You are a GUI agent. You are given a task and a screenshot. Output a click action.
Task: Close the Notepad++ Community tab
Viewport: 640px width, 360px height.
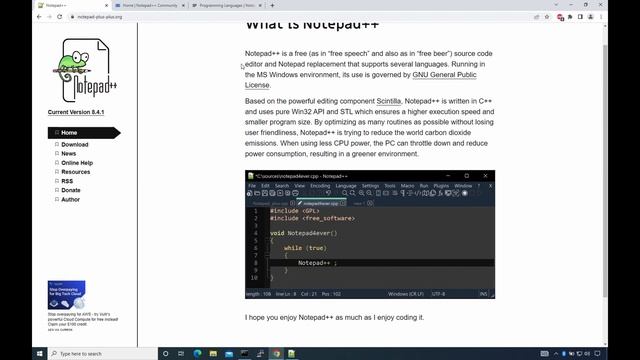tap(183, 5)
